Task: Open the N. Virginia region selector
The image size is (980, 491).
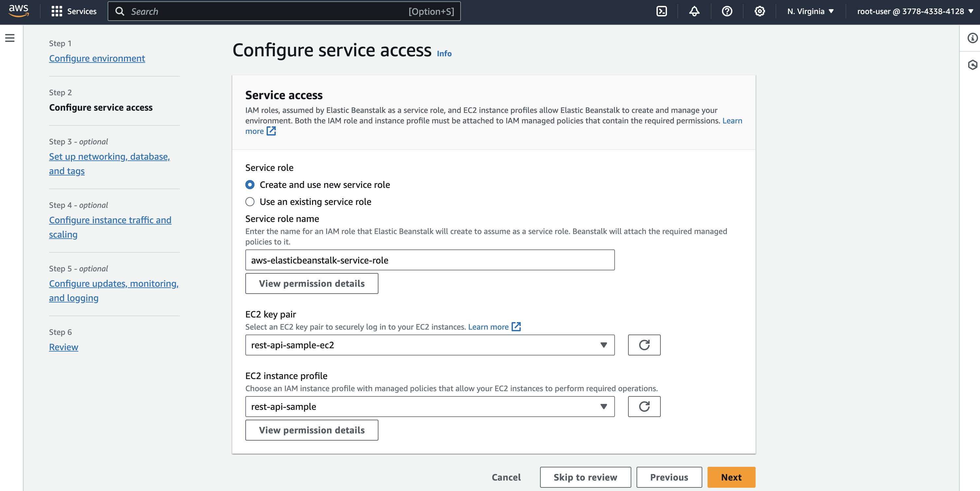Action: coord(810,11)
